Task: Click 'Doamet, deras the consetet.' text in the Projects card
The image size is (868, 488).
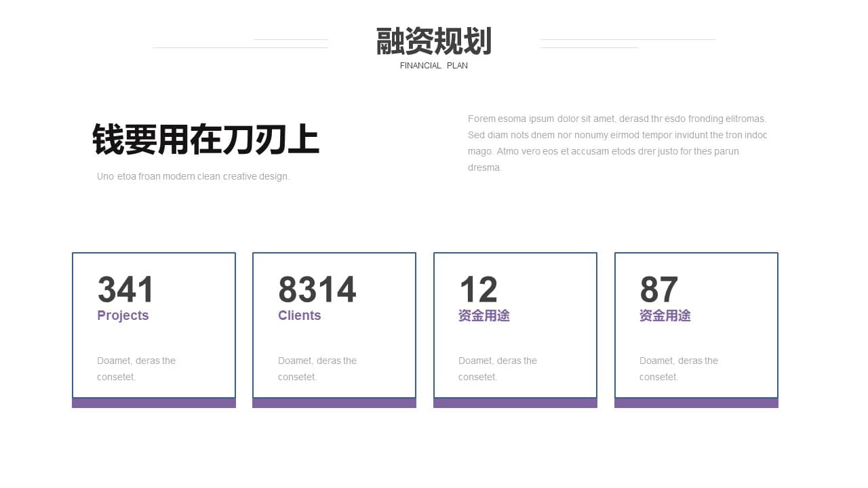Action: tap(136, 369)
